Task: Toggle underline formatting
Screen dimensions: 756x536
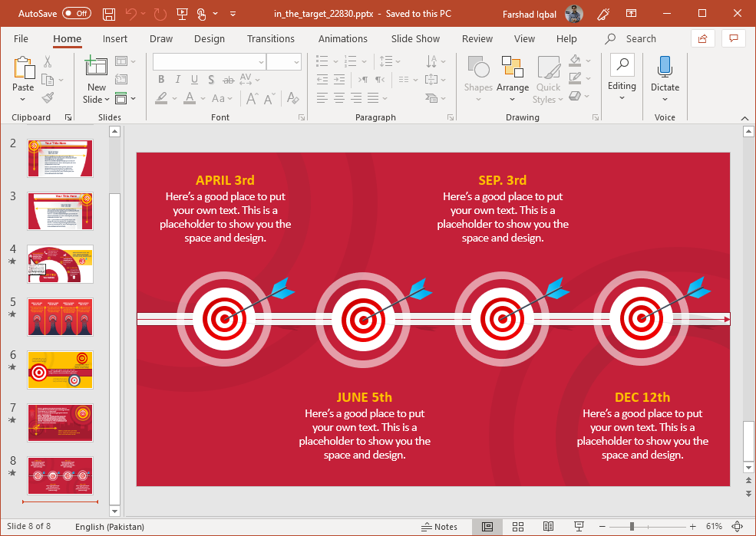Action: tap(194, 79)
